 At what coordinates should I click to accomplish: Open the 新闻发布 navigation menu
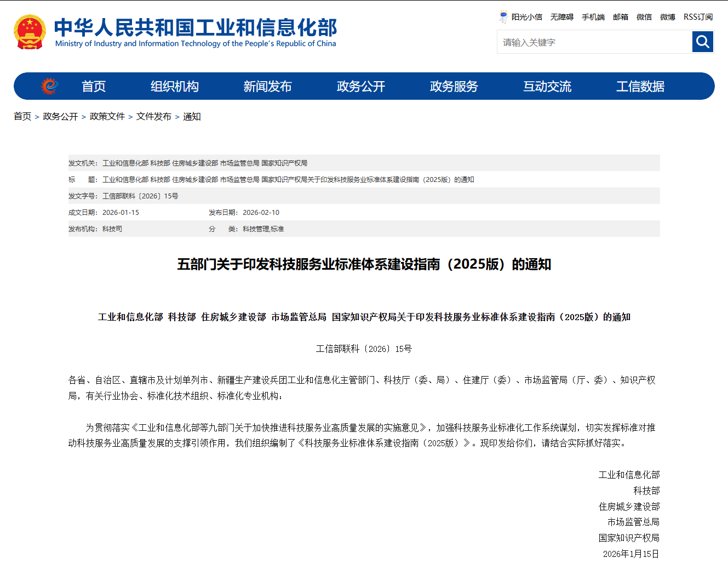tap(268, 86)
